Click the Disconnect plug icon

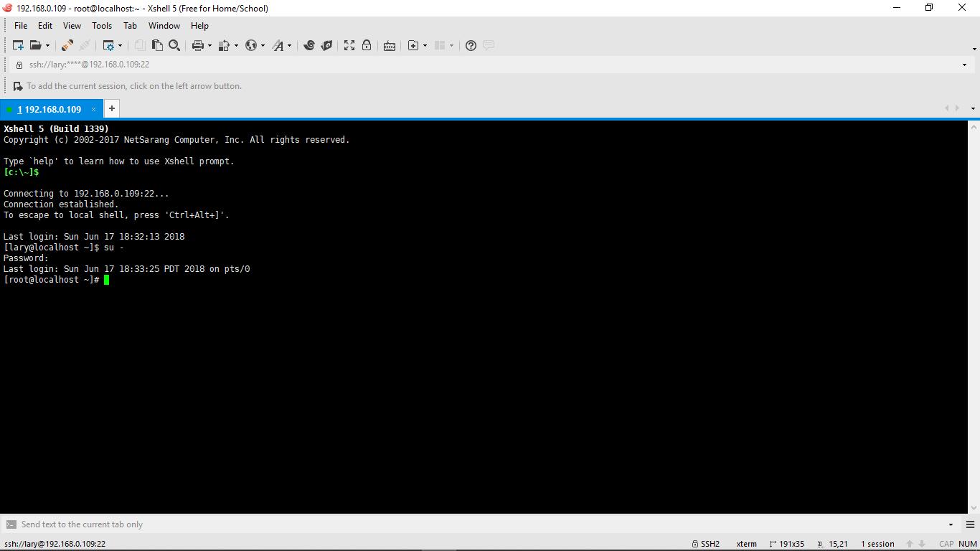(67, 45)
